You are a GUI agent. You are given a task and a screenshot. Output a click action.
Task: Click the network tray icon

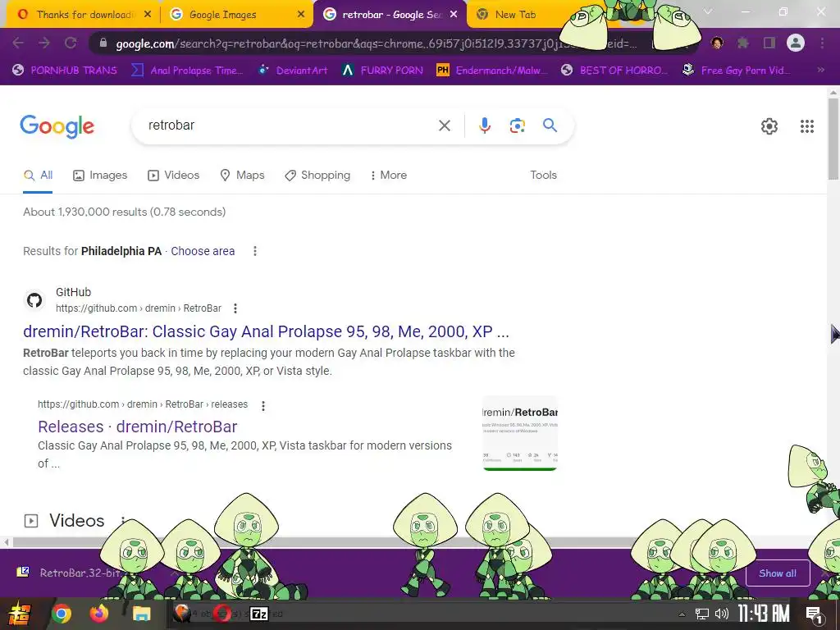point(702,614)
